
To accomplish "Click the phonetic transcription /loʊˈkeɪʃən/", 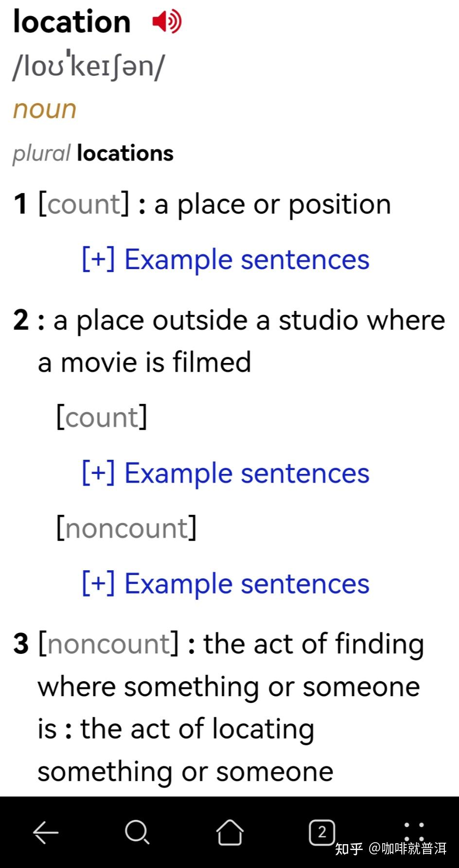I will coord(89,66).
